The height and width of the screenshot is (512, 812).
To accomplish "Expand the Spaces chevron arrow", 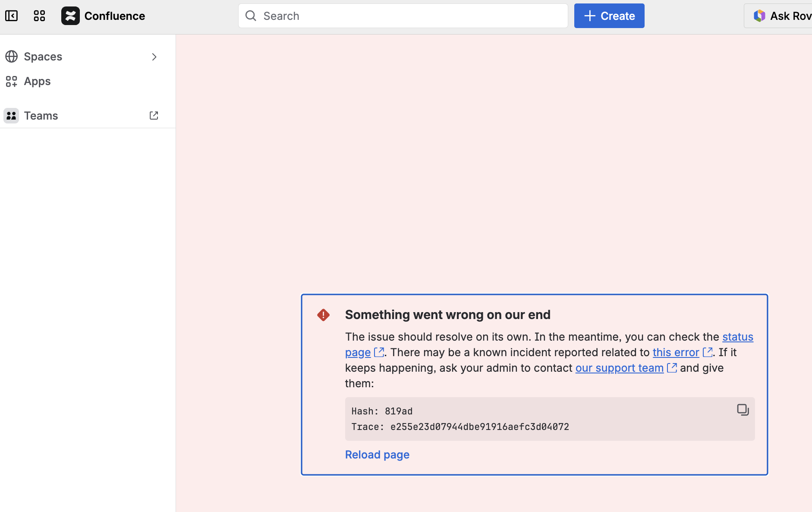I will coord(154,57).
